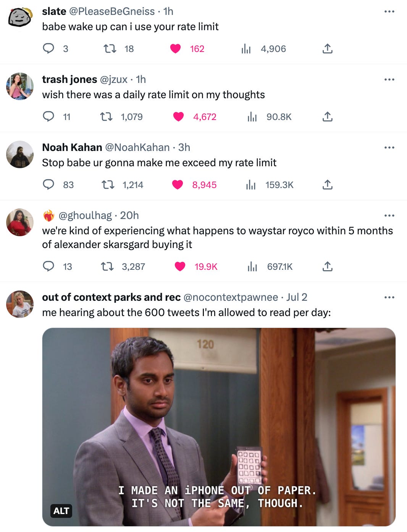Image resolution: width=407 pixels, height=532 pixels.
Task: Share trash jones' tweet via upload icon
Action: [328, 117]
